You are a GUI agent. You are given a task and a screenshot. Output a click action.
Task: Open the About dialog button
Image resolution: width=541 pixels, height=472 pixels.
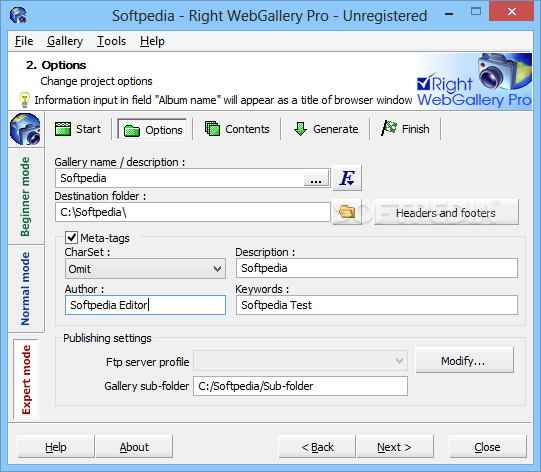tap(134, 447)
